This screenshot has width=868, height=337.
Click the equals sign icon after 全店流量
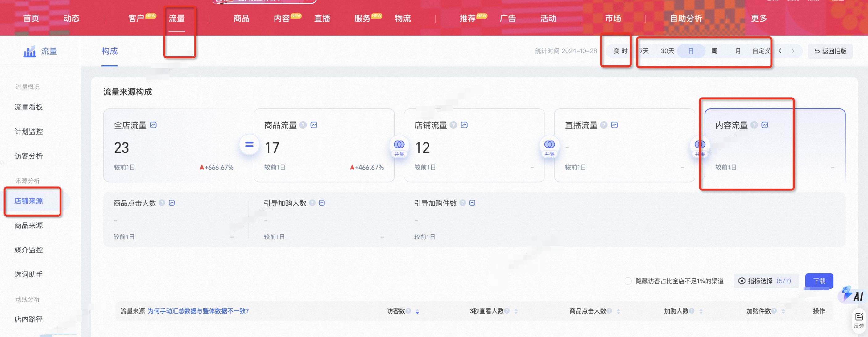pos(249,144)
